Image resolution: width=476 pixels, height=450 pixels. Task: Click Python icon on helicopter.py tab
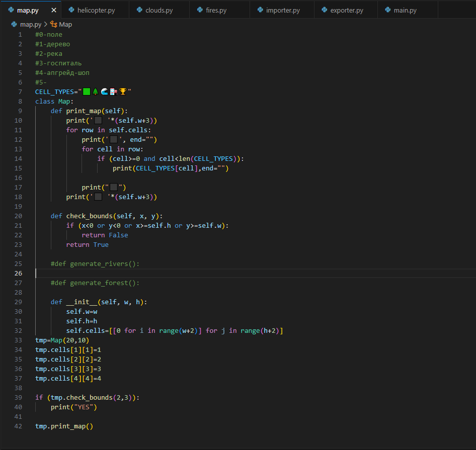[71, 10]
